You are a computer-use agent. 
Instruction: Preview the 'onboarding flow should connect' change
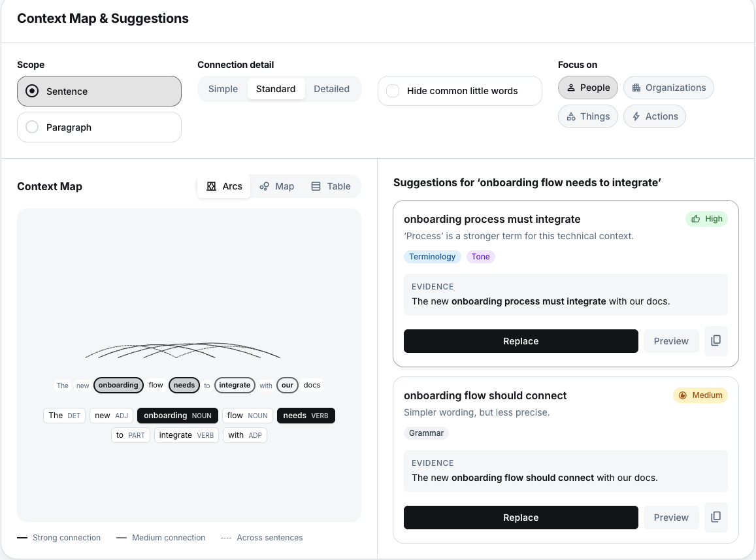point(671,517)
